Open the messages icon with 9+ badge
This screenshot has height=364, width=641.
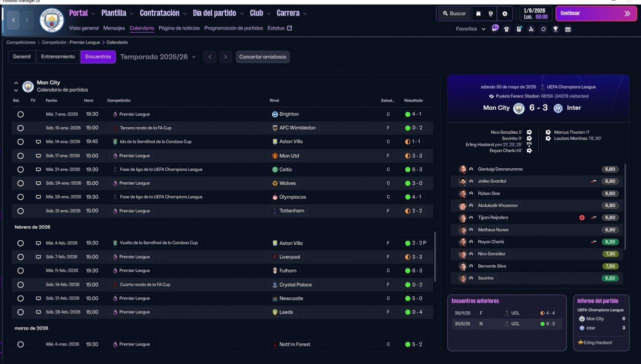pos(495,29)
